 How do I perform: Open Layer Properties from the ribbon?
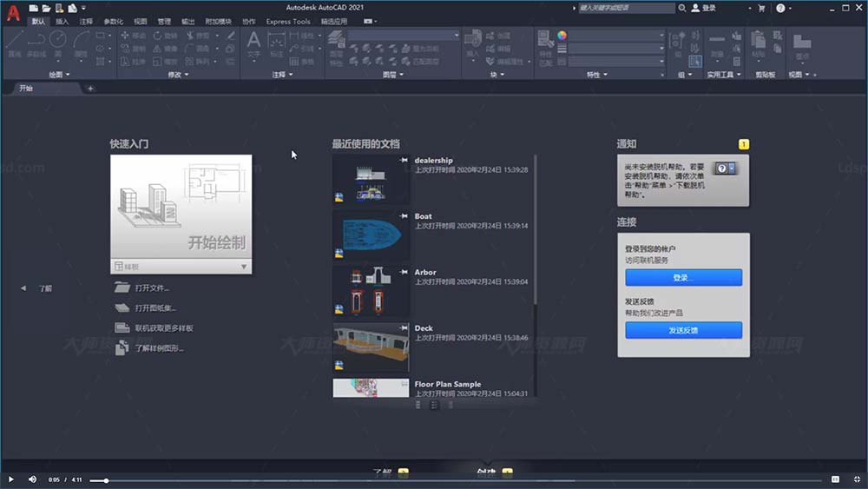[x=336, y=48]
